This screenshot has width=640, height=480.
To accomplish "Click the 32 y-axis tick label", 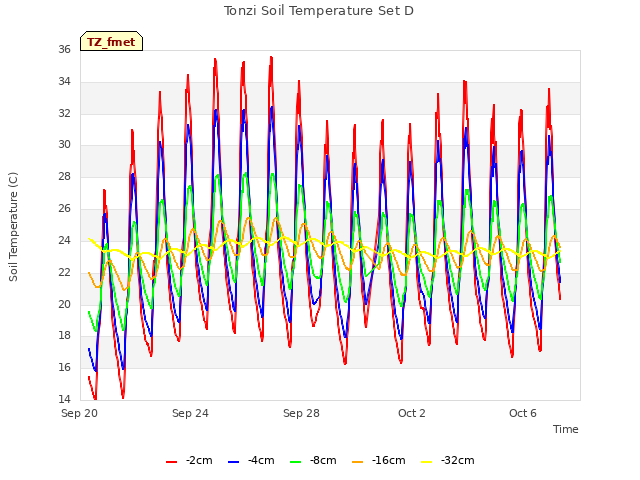I will pyautogui.click(x=64, y=113).
